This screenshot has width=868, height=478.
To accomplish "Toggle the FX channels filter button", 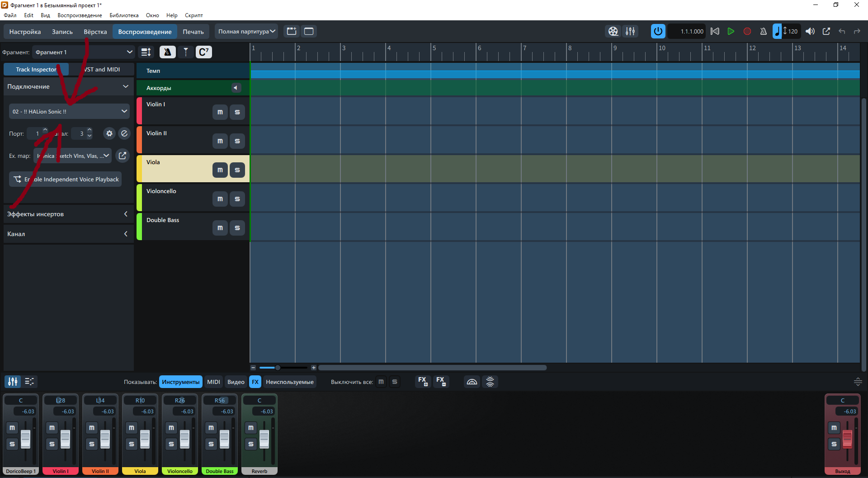I will pos(255,382).
